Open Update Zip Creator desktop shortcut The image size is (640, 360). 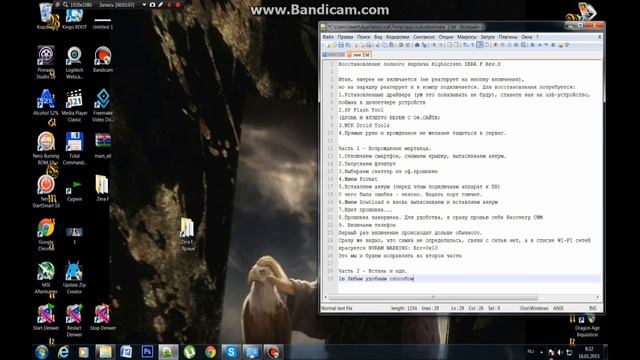click(74, 278)
